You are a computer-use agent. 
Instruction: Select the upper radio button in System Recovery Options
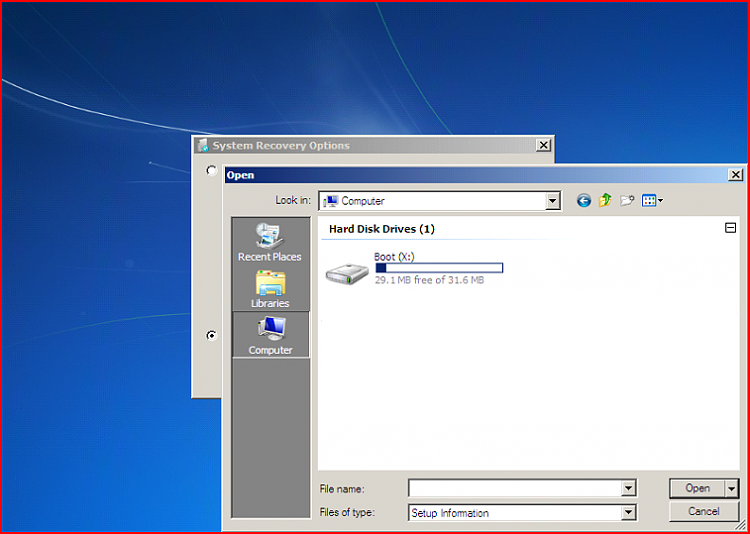(211, 169)
